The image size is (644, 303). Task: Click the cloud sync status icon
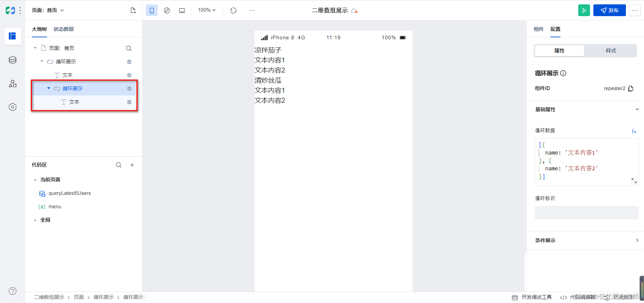pyautogui.click(x=354, y=11)
